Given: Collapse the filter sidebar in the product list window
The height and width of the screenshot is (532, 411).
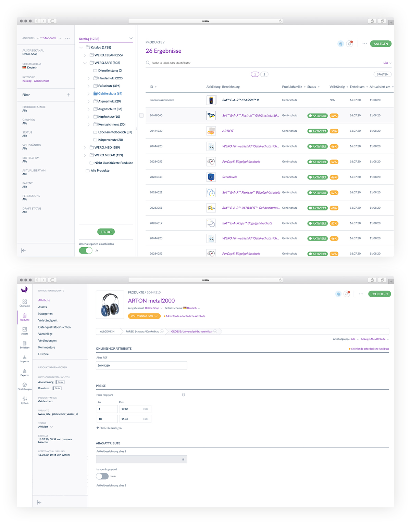Looking at the screenshot, I should point(23,250).
